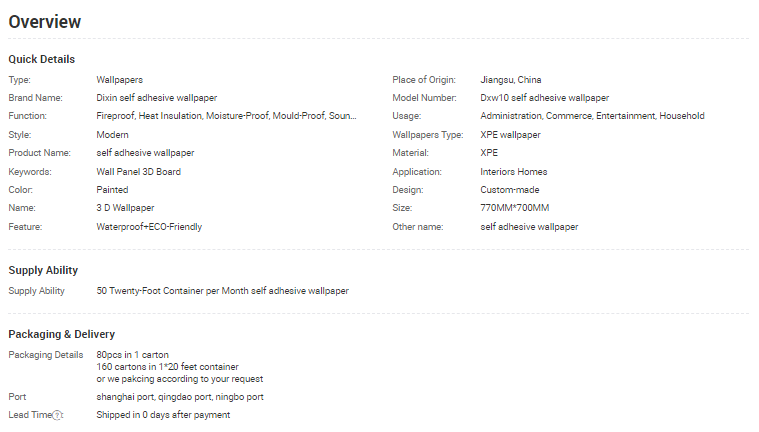Click the Overview heading
Image resolution: width=759 pixels, height=432 pixels.
[x=45, y=22]
